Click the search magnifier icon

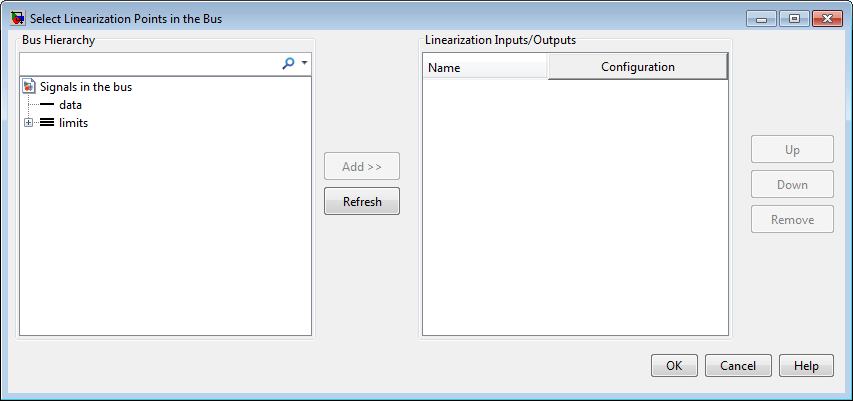click(288, 63)
